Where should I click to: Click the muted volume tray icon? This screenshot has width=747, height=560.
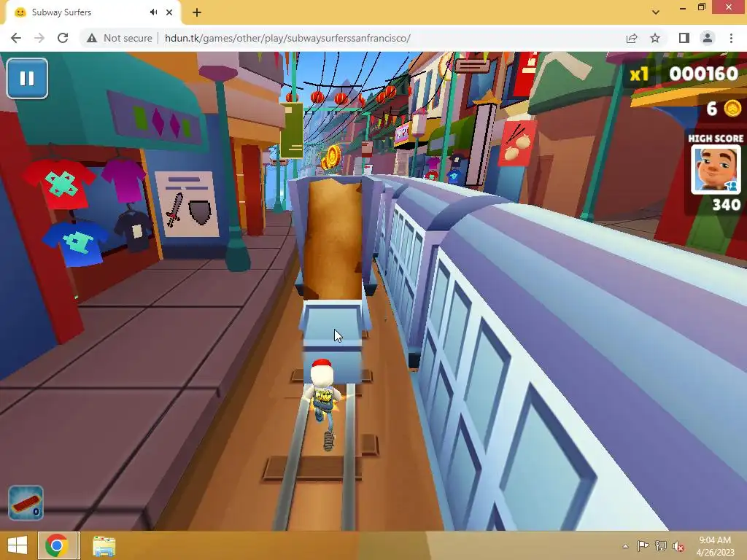tap(678, 546)
